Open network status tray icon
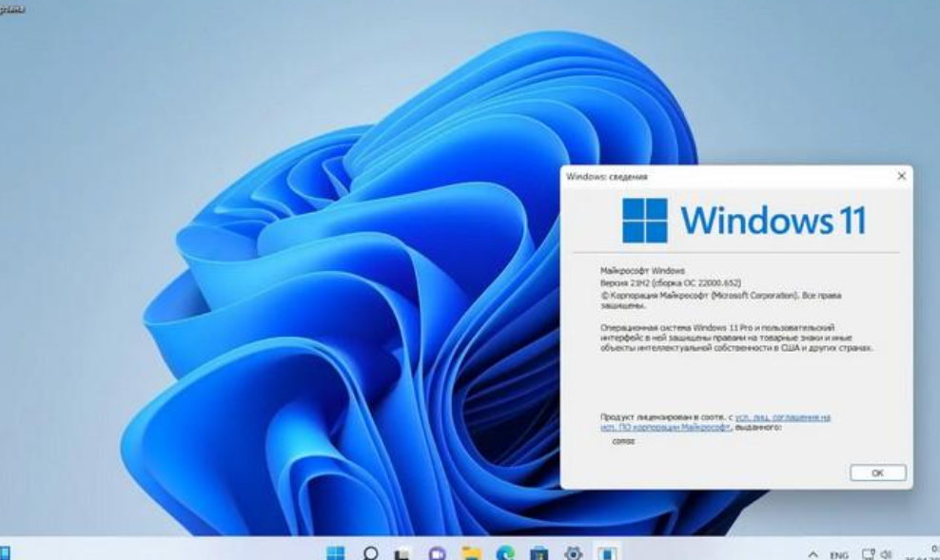940x560 pixels. (x=868, y=554)
